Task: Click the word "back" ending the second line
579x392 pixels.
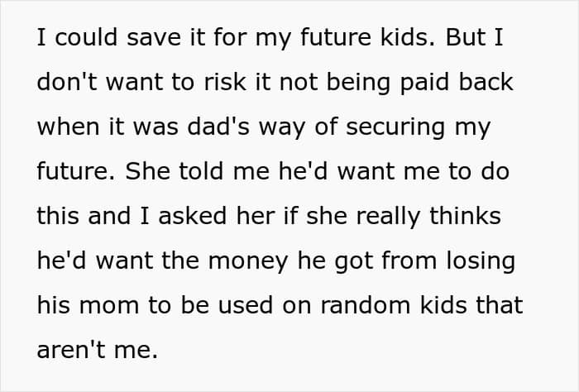Action: (x=486, y=82)
